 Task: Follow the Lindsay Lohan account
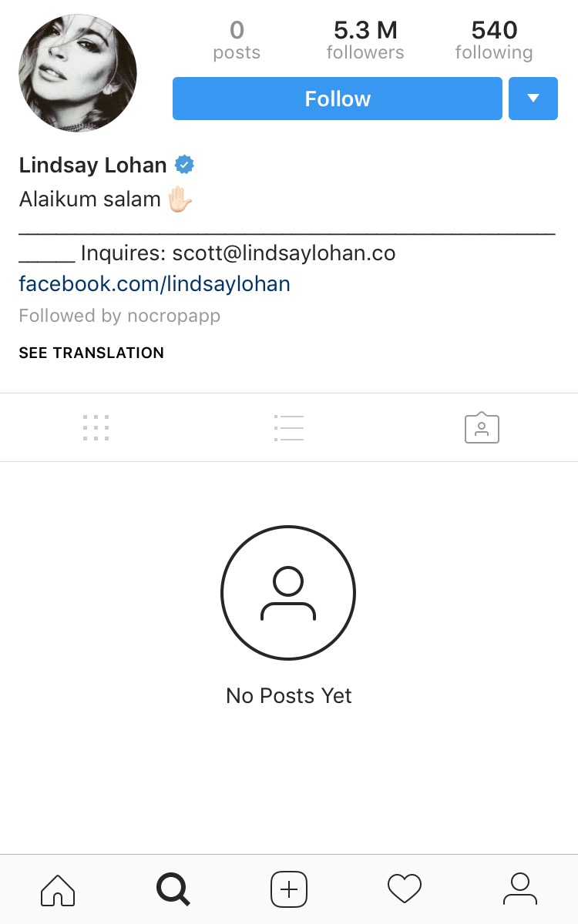pyautogui.click(x=338, y=99)
